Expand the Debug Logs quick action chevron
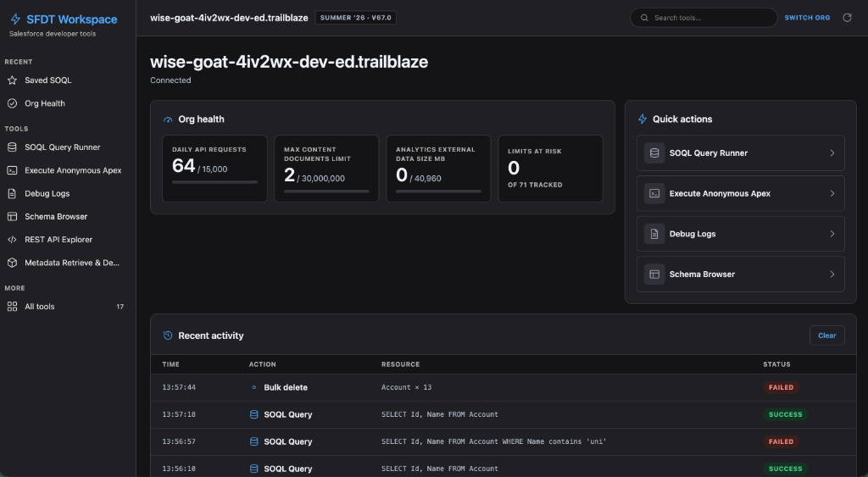Image resolution: width=868 pixels, height=477 pixels. [832, 234]
